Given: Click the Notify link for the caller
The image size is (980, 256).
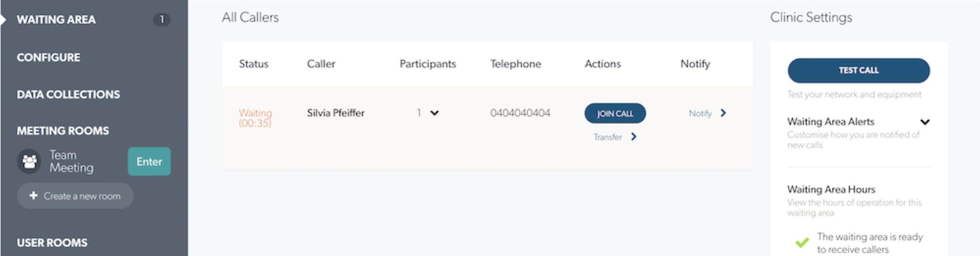Looking at the screenshot, I should pyautogui.click(x=700, y=113).
